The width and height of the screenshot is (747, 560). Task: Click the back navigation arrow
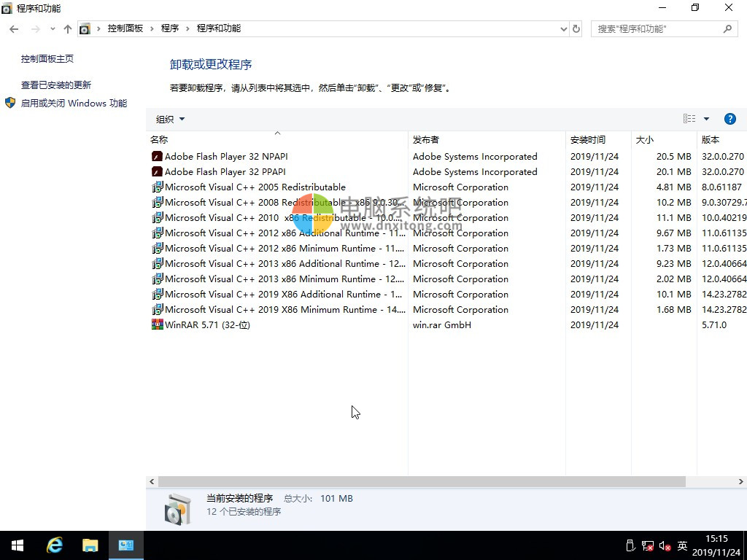[14, 29]
